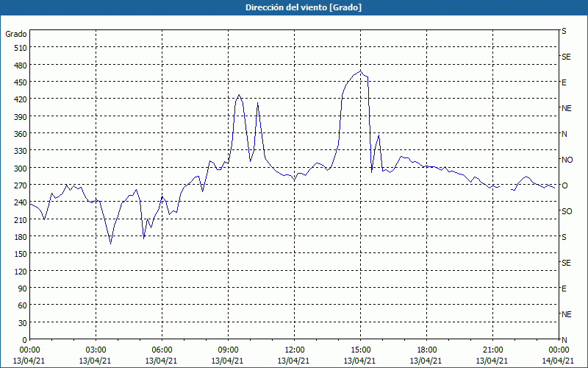Click the 'O' compass direction label
The height and width of the screenshot is (368, 588).
click(564, 185)
